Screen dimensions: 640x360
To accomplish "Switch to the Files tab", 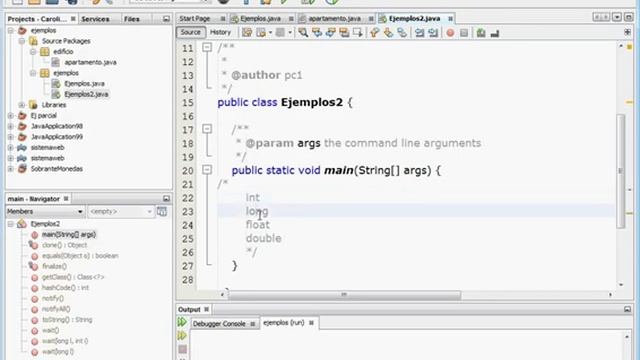I will (x=131, y=19).
